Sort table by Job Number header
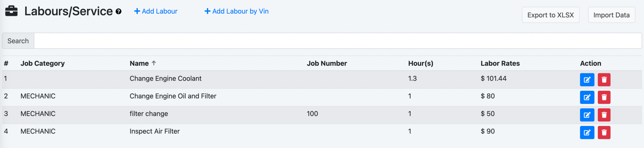The height and width of the screenshot is (148, 644). [327, 63]
